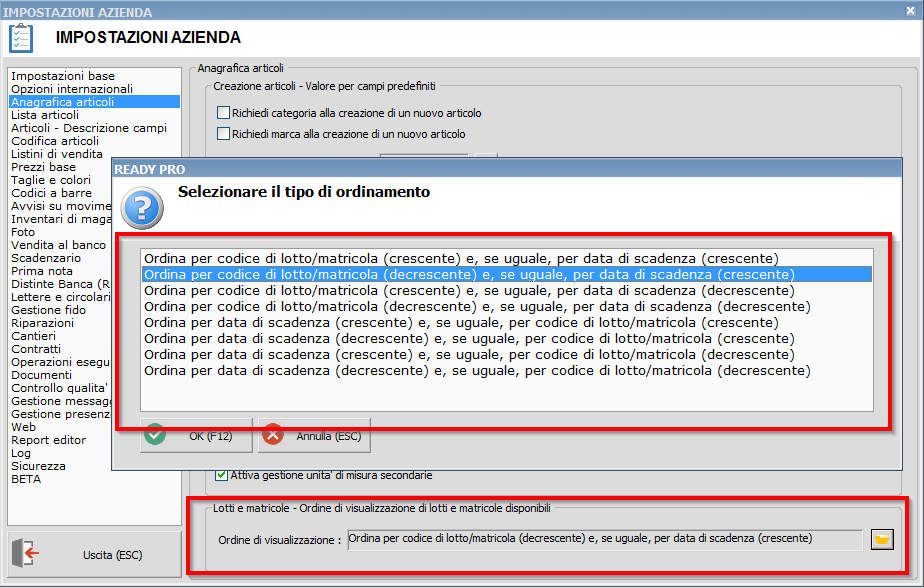The image size is (924, 588).
Task: Open Lettere e circolari entry
Action: [x=60, y=296]
